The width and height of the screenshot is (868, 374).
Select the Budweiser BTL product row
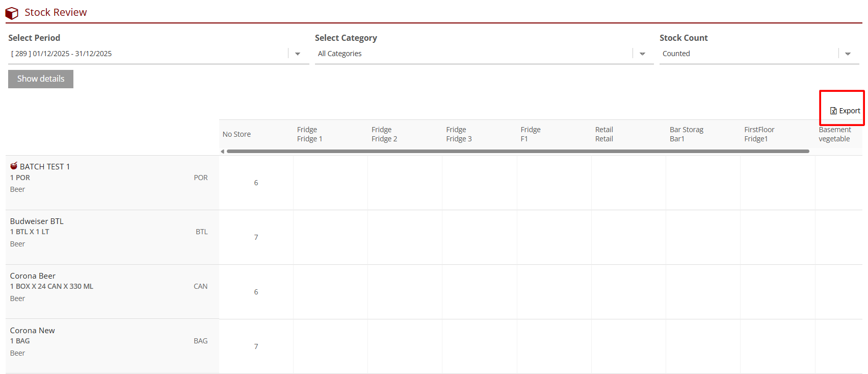click(x=37, y=221)
